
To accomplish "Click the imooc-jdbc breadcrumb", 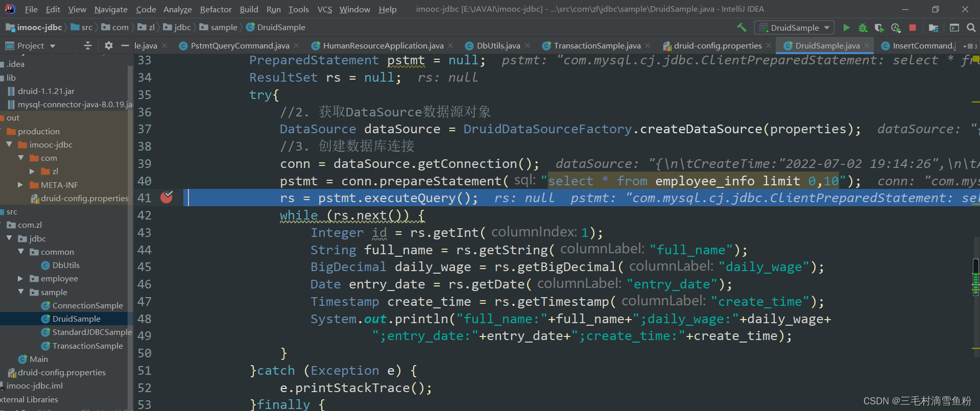I will click(x=34, y=28).
